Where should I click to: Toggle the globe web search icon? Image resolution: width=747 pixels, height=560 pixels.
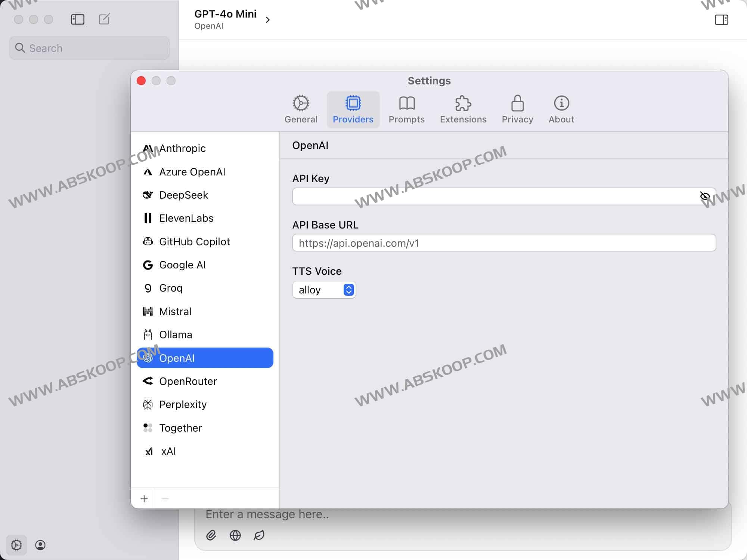(x=235, y=535)
